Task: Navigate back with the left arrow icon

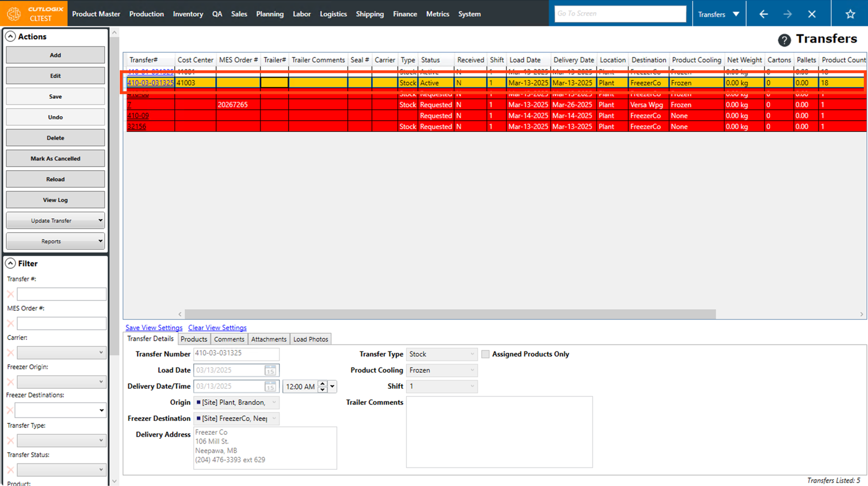Action: 763,14
